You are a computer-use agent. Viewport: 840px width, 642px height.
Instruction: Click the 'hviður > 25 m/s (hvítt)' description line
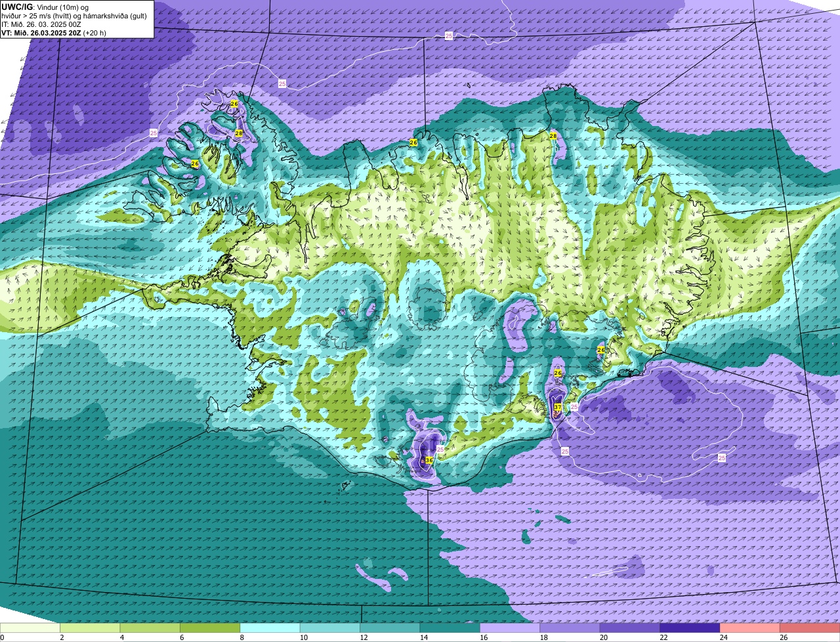(x=73, y=16)
